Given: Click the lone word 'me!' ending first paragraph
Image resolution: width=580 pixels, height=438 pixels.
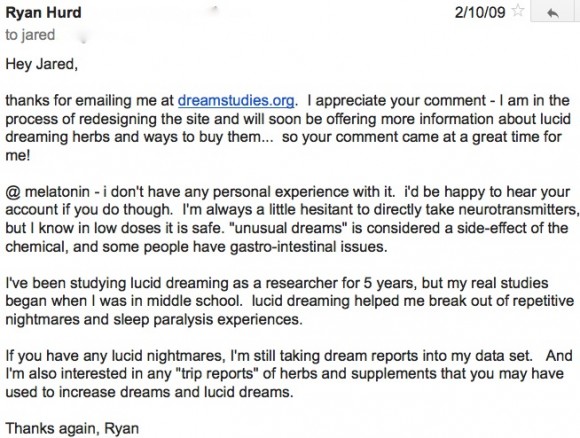Looking at the screenshot, I should pos(17,155).
